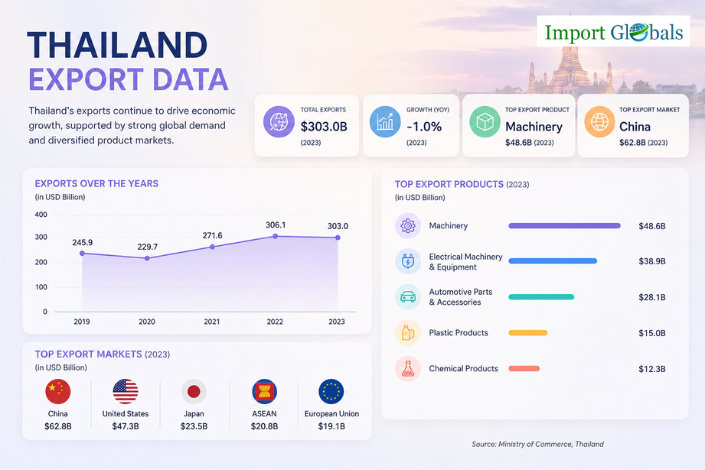
Task: Click the Exports Over the Years heading
Action: tap(97, 184)
